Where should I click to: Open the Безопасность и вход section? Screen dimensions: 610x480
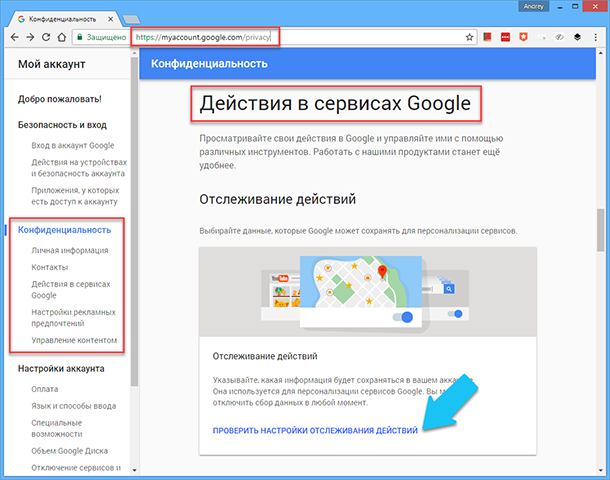click(62, 125)
